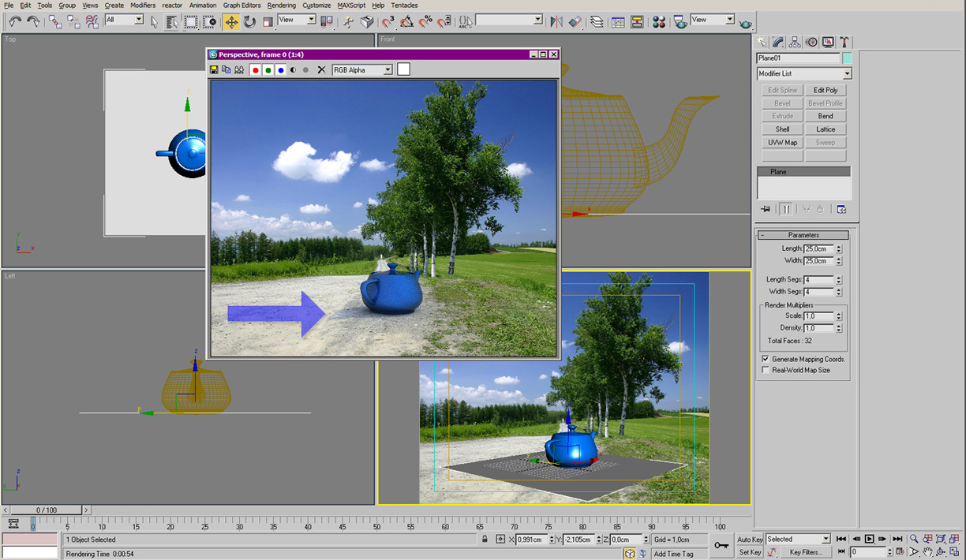Select the Move tool in the toolbar
The image size is (966, 560).
(x=231, y=22)
